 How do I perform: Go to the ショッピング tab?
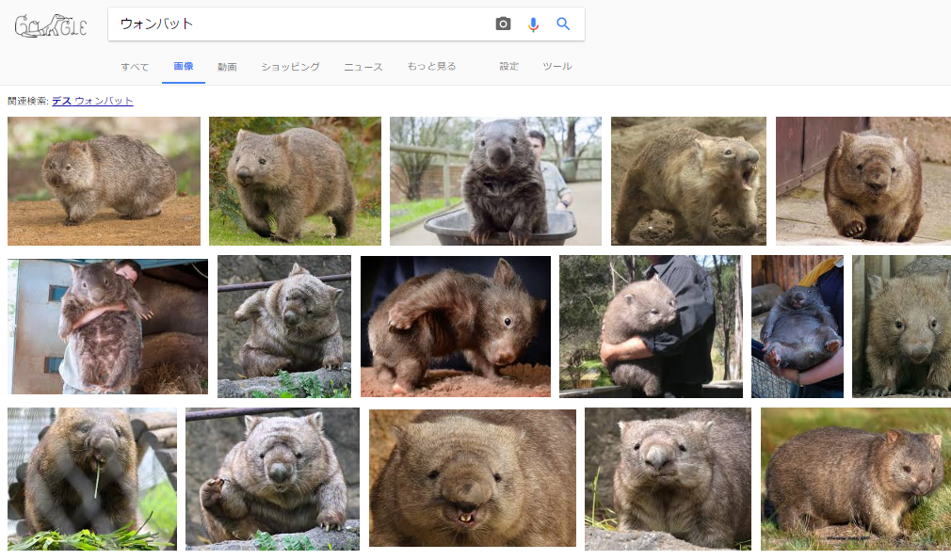[x=291, y=67]
